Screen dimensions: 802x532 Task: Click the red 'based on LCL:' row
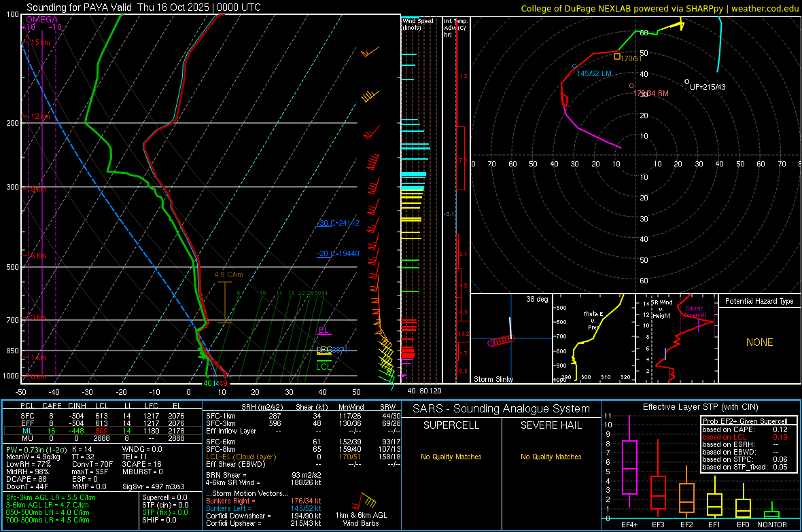[x=745, y=437]
